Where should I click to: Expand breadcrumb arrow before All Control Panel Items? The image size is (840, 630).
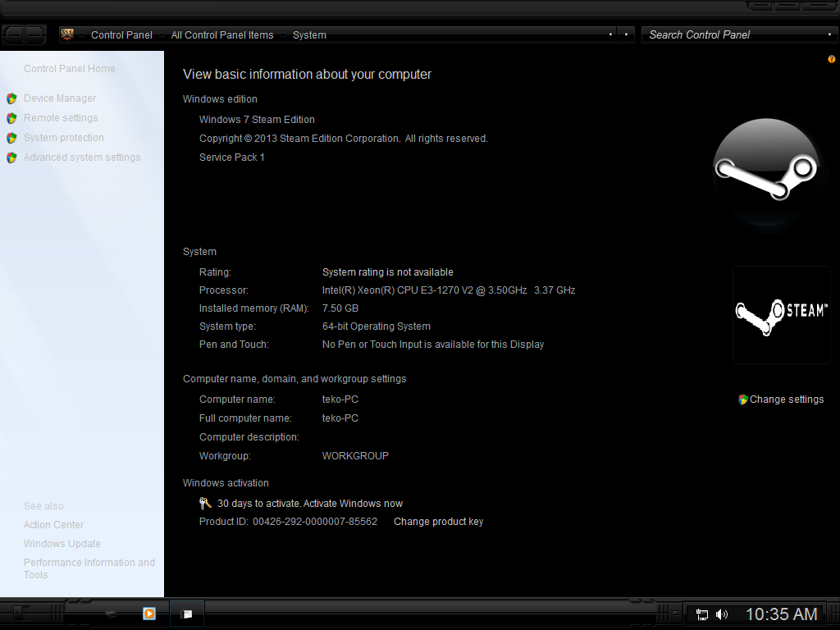tap(162, 34)
